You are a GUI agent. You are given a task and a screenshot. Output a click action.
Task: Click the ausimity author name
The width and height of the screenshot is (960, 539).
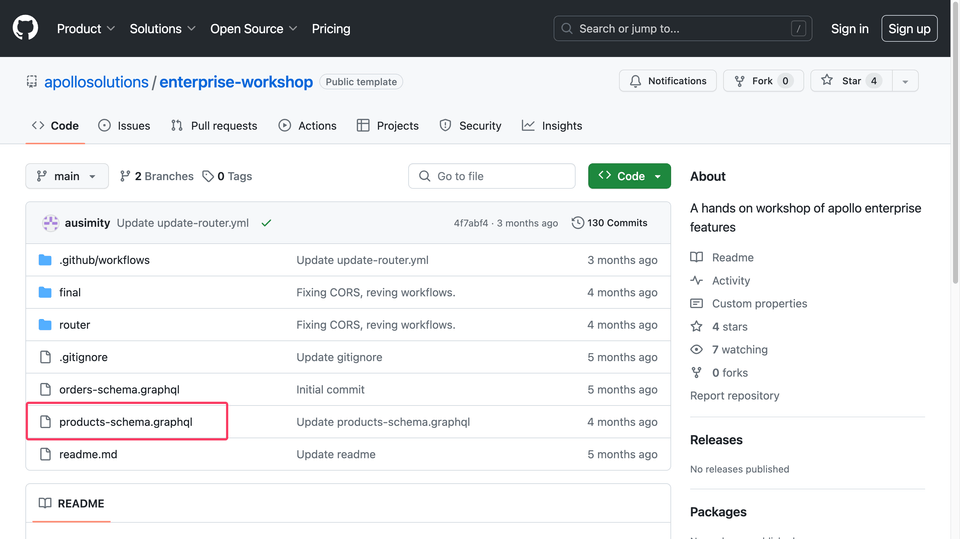[88, 223]
